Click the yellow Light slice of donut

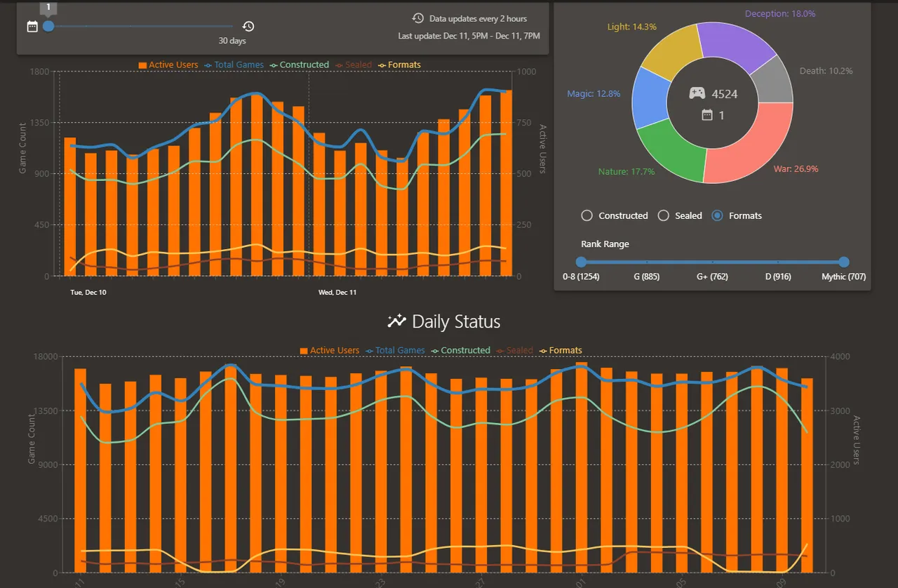tap(671, 55)
